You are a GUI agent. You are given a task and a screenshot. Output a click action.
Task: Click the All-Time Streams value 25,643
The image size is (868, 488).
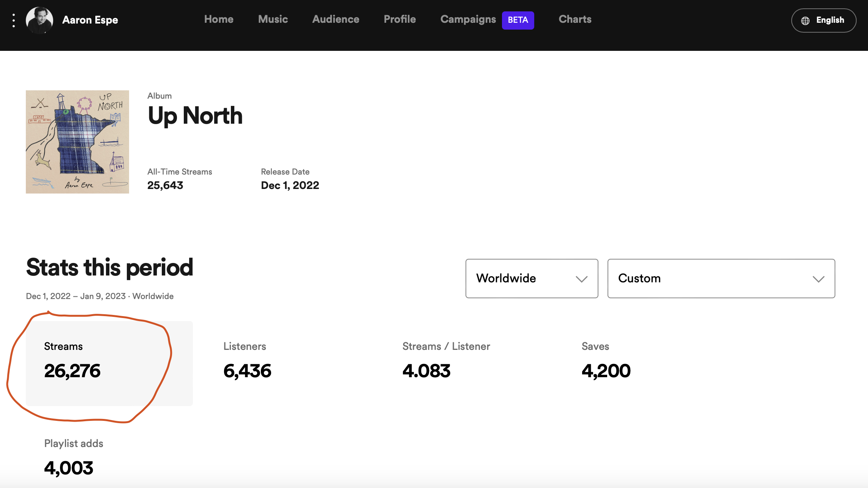tap(165, 185)
